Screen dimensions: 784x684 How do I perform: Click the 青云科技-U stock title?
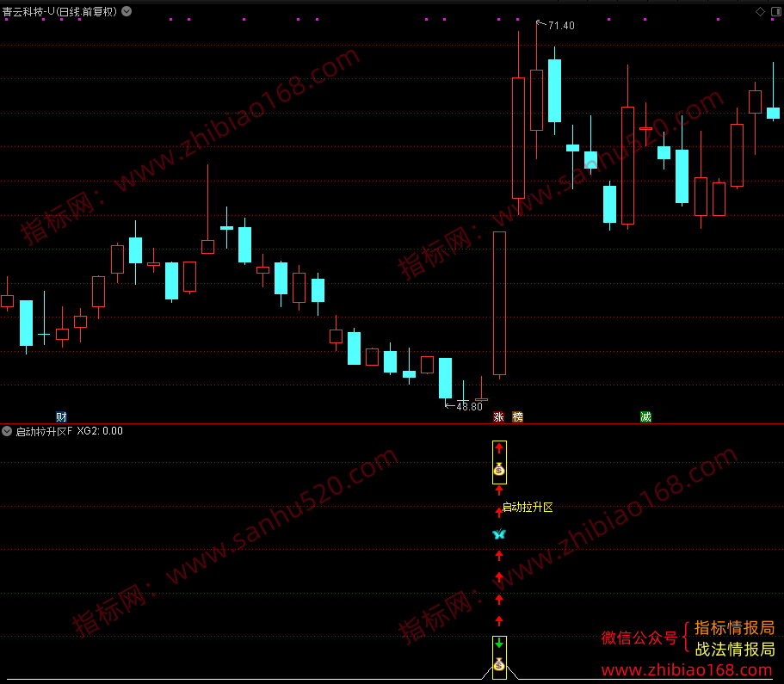click(x=59, y=11)
